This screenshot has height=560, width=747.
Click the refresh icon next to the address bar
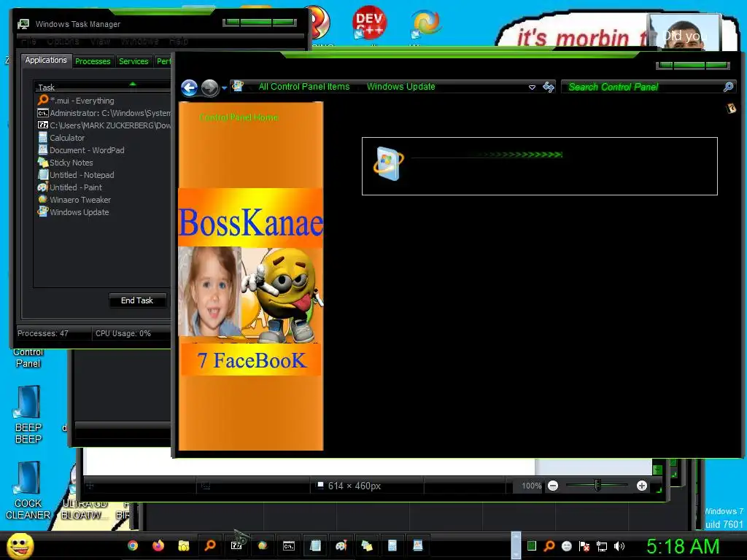coord(549,87)
